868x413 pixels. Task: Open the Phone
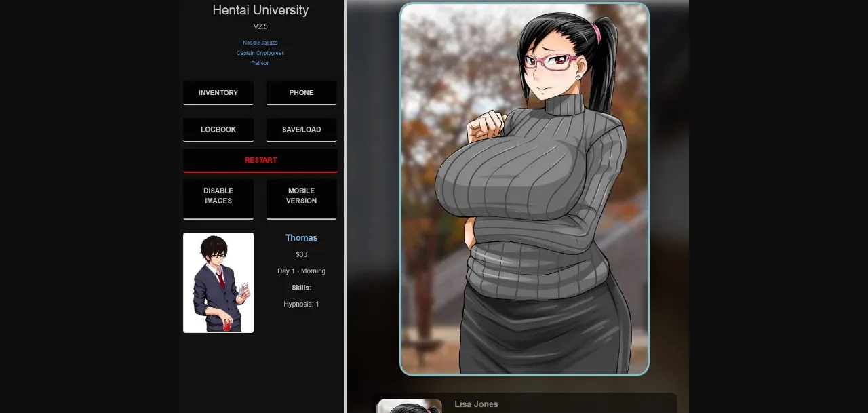[301, 92]
